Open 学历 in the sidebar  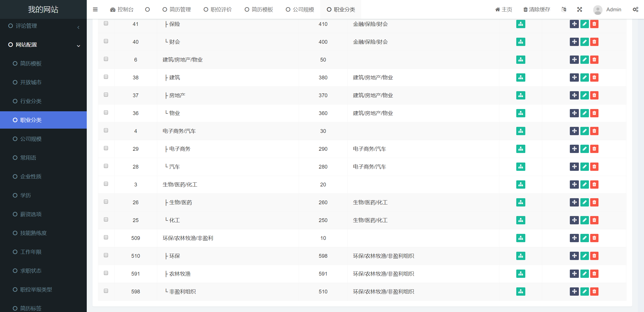(43, 195)
